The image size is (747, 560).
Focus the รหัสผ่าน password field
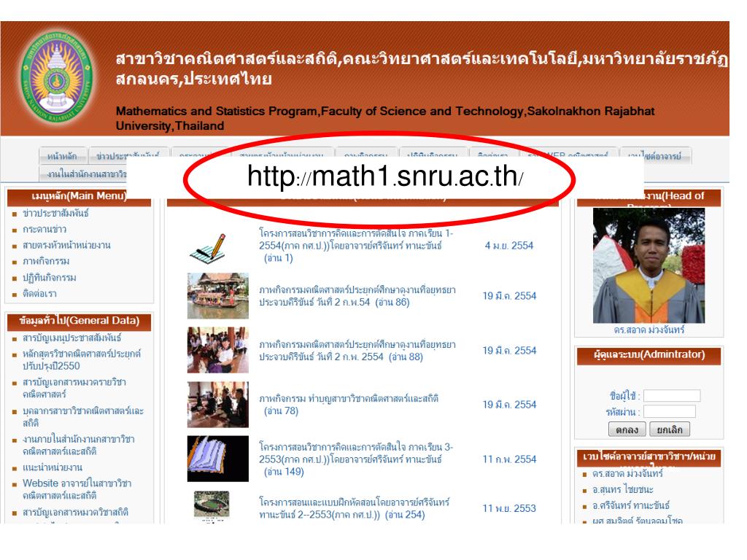670,411
